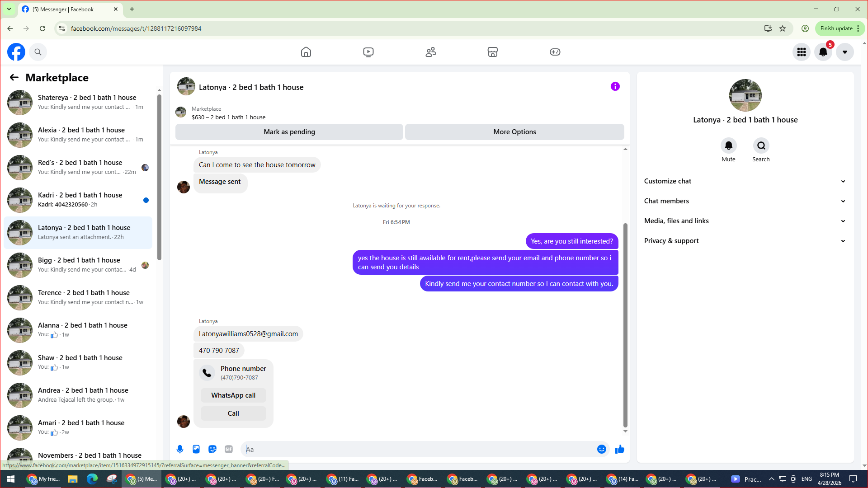
Task: Open the emoji picker in message box
Action: pos(602,449)
